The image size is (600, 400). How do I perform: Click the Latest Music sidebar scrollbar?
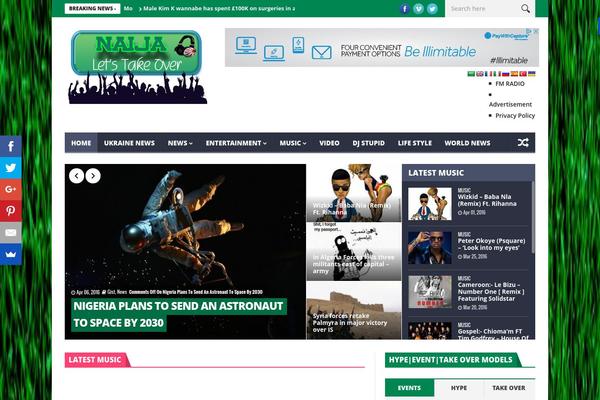click(532, 217)
